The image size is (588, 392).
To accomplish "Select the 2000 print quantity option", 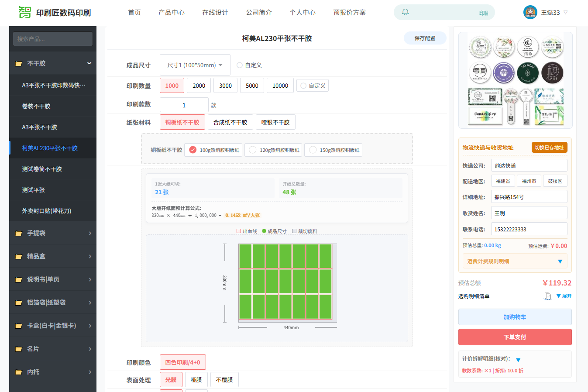I will (x=199, y=86).
